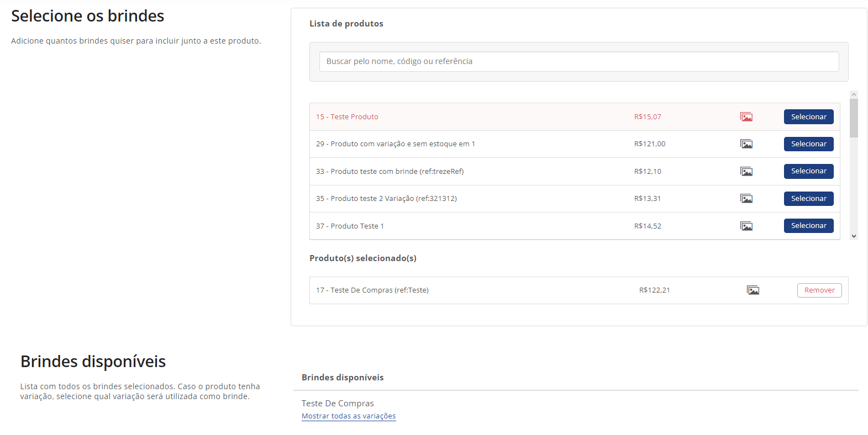
Task: Click the '15 - Teste Produto' name
Action: pos(347,117)
